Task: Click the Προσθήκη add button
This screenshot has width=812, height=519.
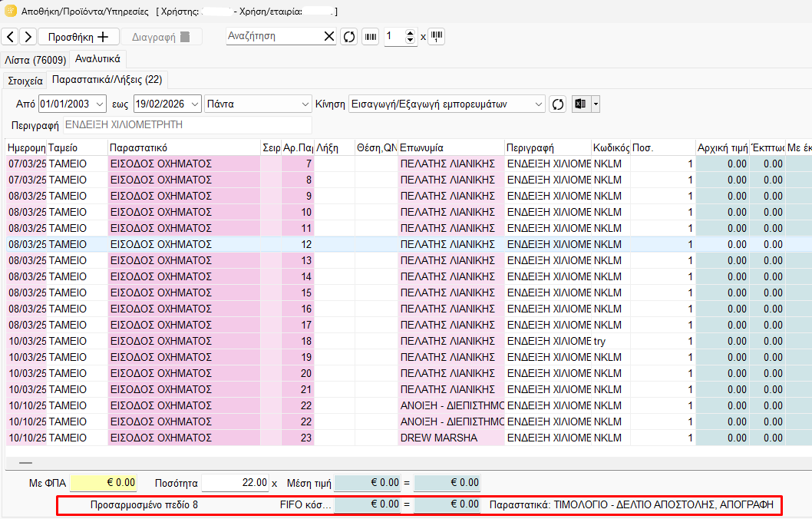Action: click(x=78, y=37)
